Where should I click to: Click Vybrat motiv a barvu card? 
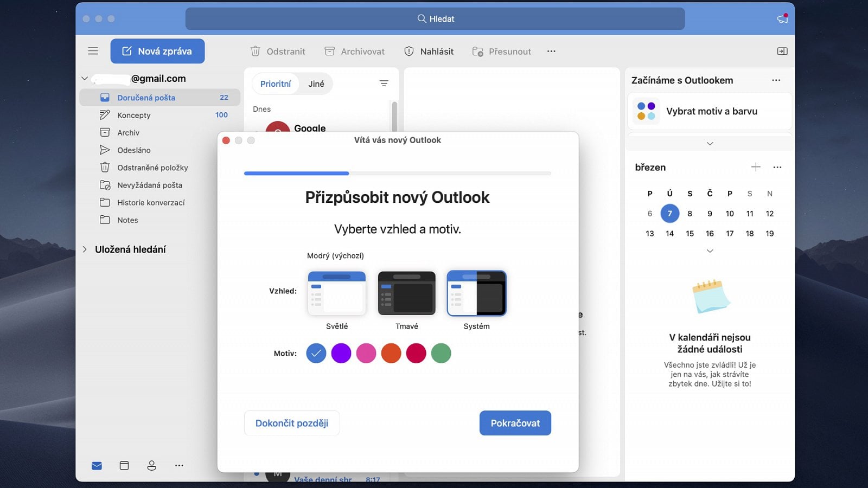pyautogui.click(x=710, y=111)
